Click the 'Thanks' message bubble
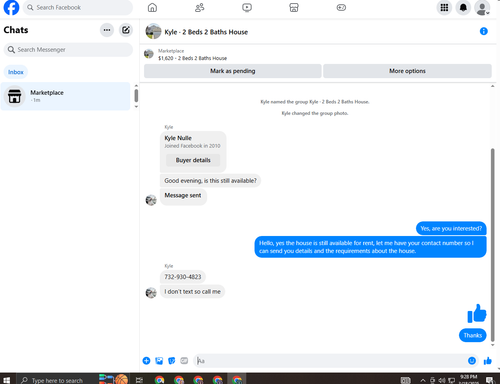500x384 pixels. 472,335
